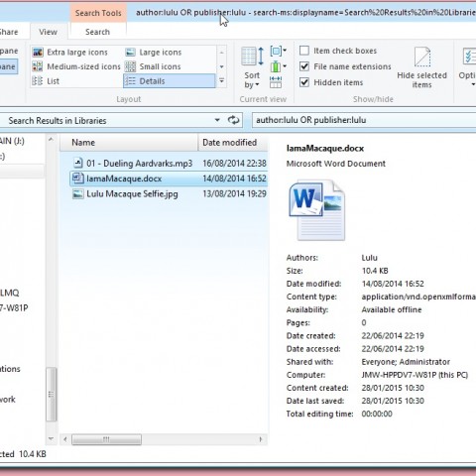
Task: Sort by Name column header
Action: click(129, 143)
